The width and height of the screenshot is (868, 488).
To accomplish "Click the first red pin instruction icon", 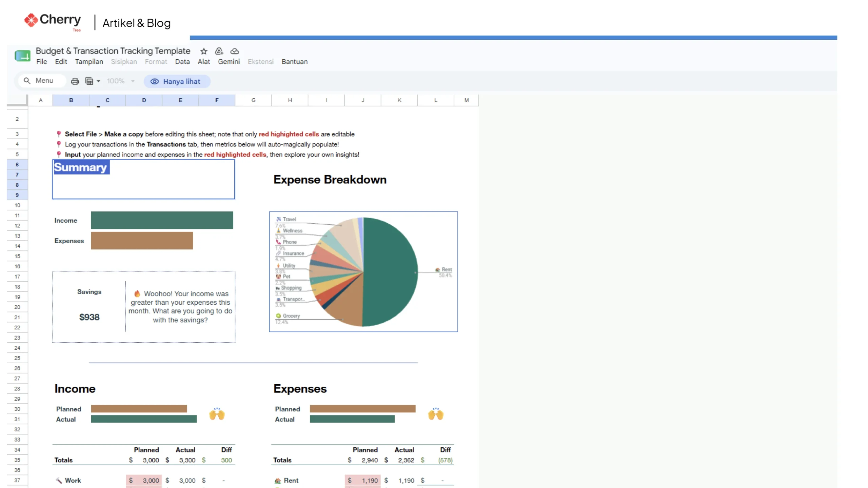I will click(59, 134).
